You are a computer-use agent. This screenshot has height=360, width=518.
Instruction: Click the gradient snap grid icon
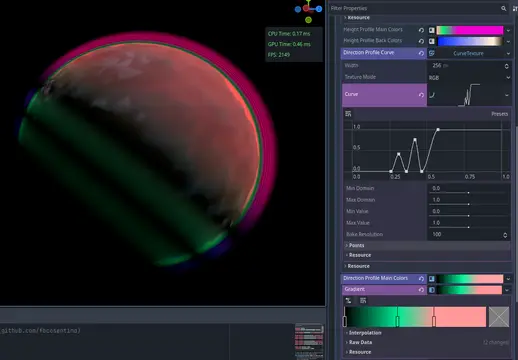click(x=363, y=301)
